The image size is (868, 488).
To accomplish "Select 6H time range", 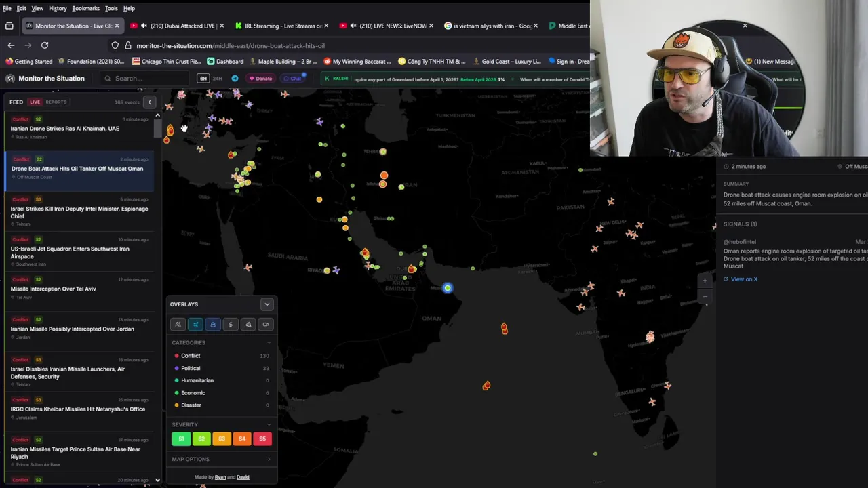I will click(203, 79).
